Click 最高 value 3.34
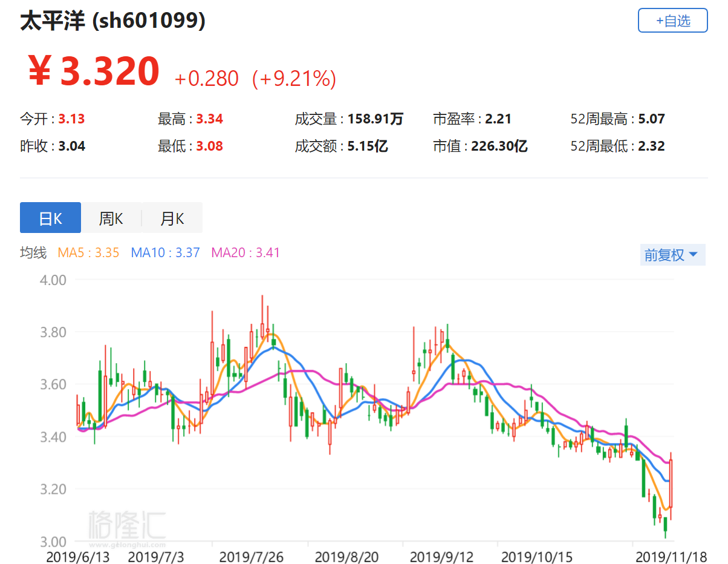Viewport: 728px width, 564px height. (209, 119)
